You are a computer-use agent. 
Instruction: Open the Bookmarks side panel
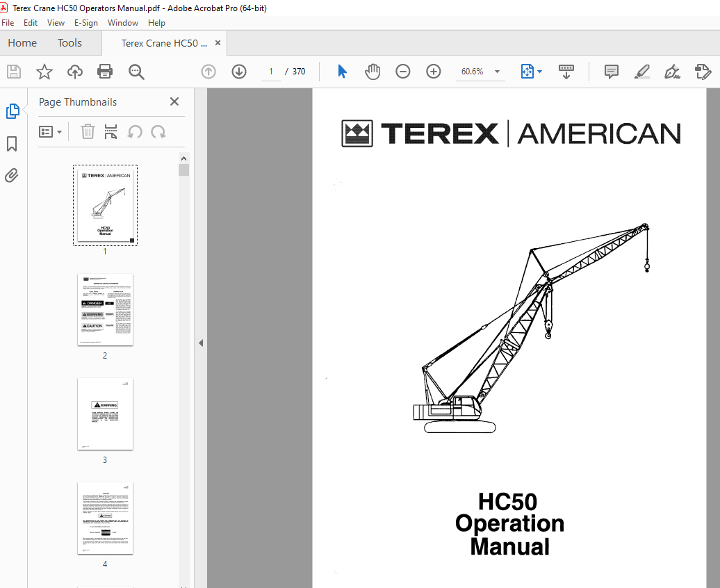[x=12, y=144]
